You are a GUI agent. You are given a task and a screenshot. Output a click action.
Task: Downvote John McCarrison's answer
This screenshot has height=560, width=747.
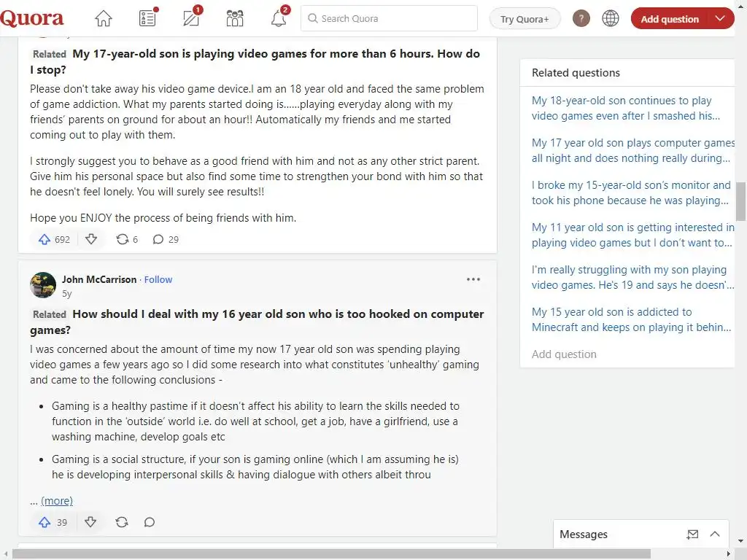coord(90,522)
